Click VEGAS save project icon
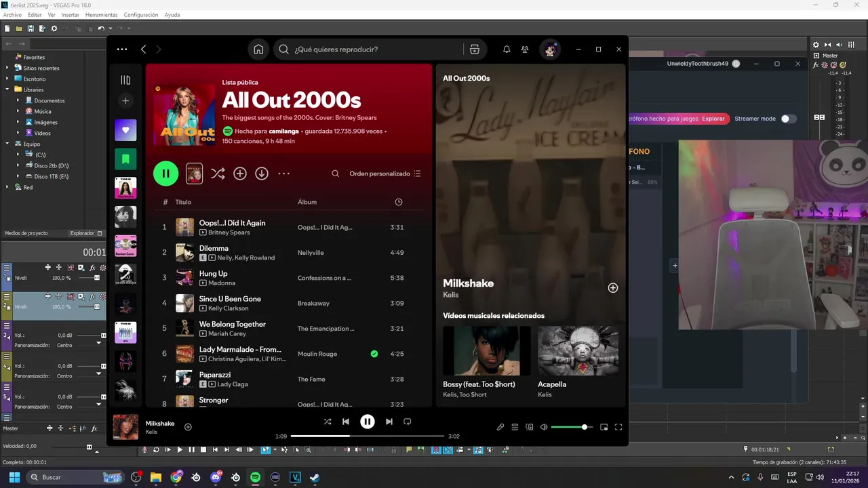The image size is (868, 488). pos(31,28)
